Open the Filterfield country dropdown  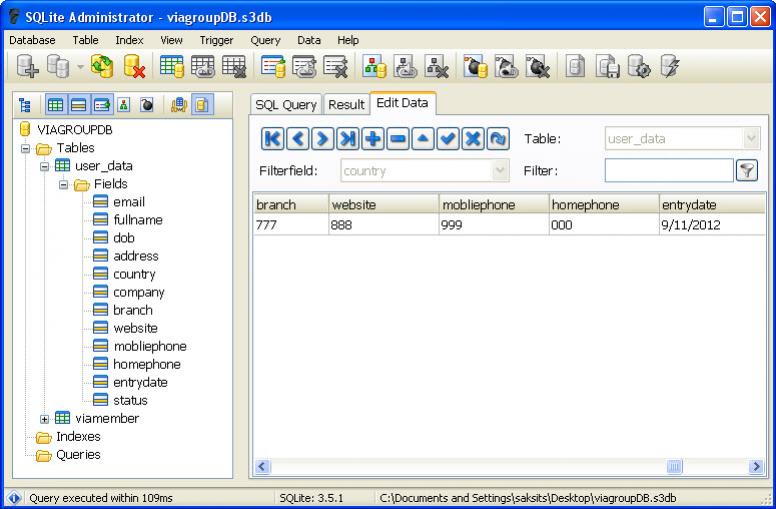tap(501, 171)
